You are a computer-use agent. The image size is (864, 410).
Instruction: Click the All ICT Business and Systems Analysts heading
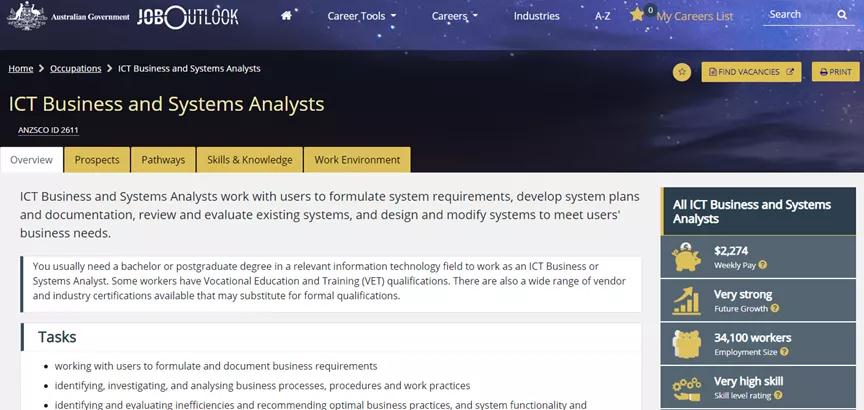pyautogui.click(x=752, y=212)
